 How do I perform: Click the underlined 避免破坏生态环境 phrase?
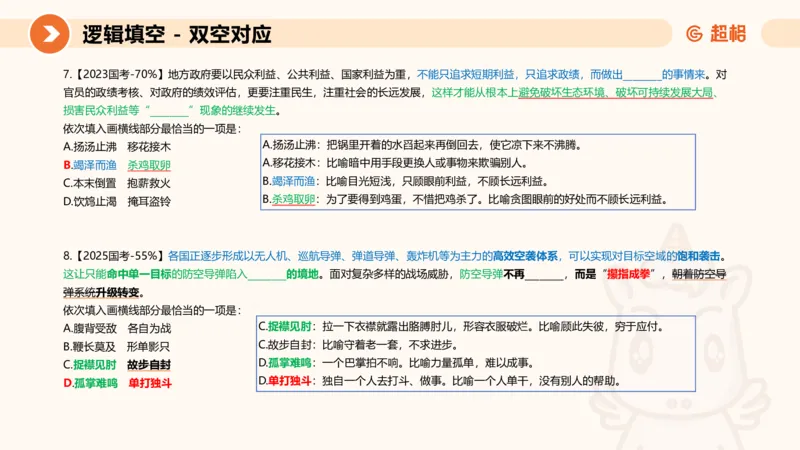(562, 92)
